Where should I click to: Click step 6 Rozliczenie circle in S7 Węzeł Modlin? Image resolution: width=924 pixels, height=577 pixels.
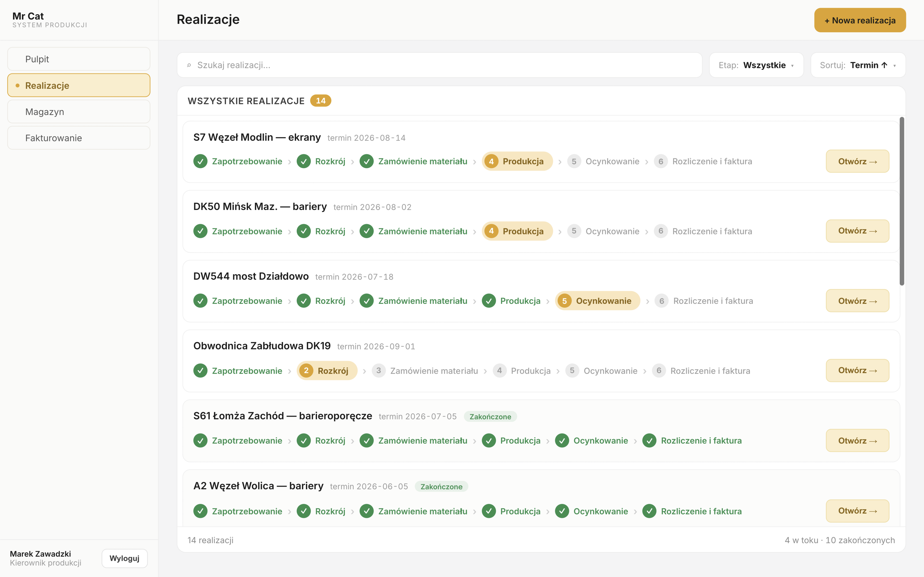(x=661, y=161)
